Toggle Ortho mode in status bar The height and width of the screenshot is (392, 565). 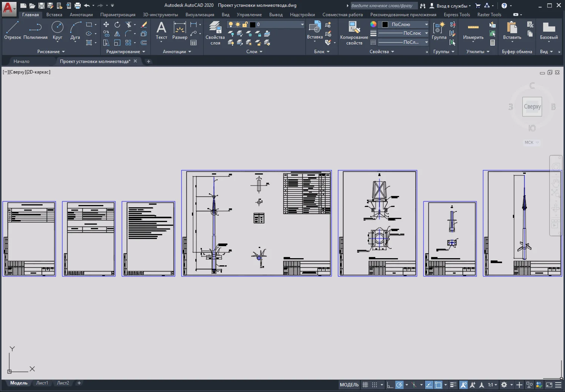point(390,385)
